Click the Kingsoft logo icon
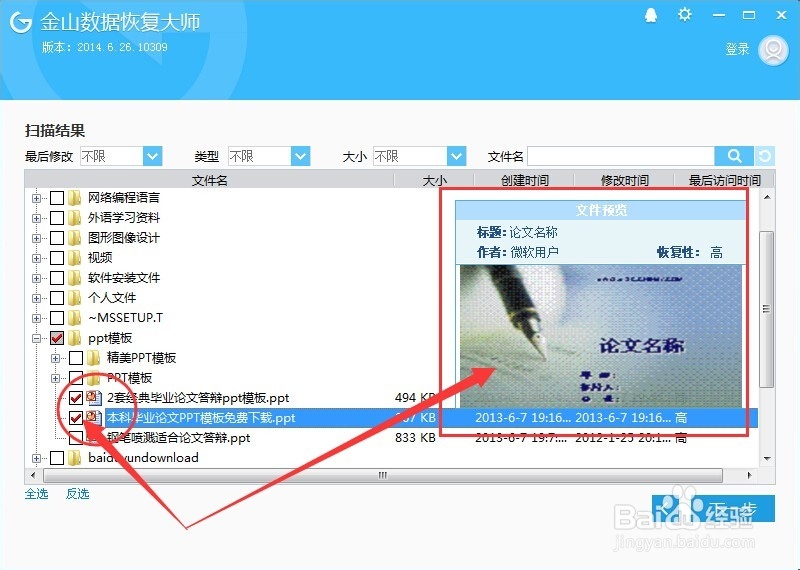This screenshot has width=800, height=570. 21,22
